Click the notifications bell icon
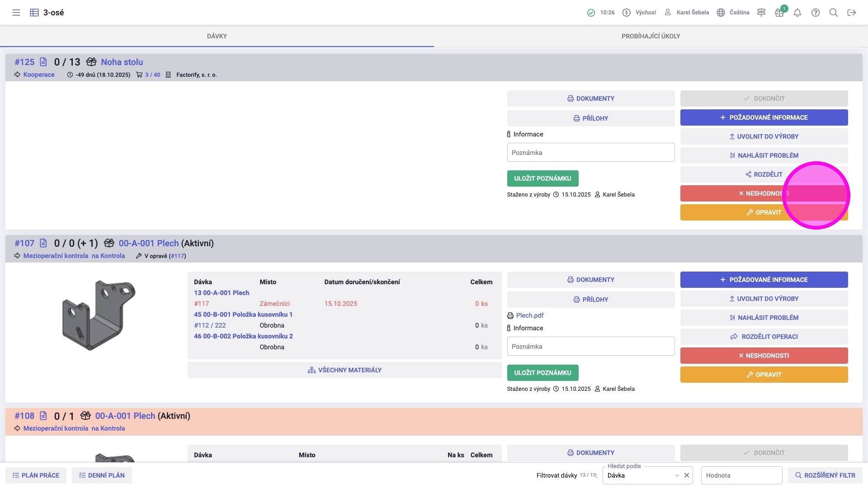 [x=797, y=13]
